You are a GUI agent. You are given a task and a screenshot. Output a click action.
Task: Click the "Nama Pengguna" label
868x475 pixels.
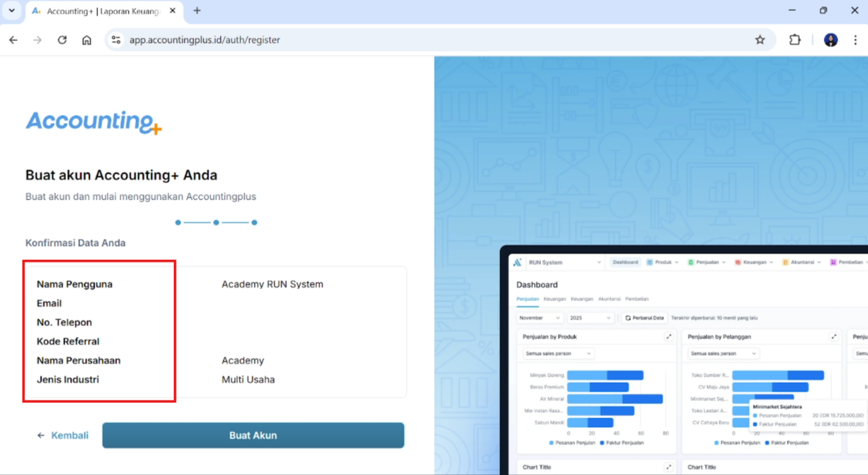74,284
